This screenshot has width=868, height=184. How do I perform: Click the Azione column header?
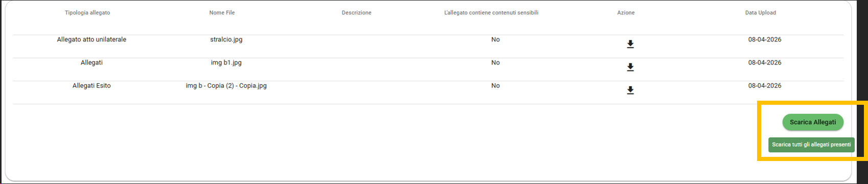(x=626, y=13)
